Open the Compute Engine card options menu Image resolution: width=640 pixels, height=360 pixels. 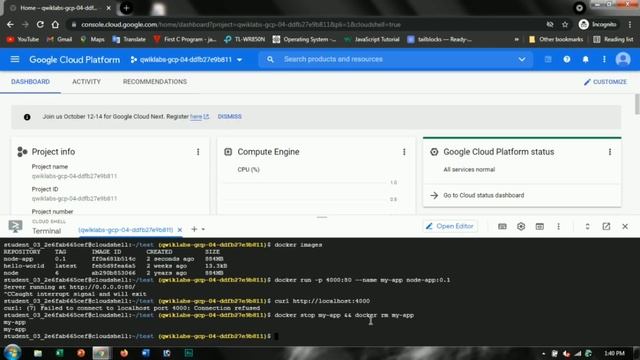click(x=404, y=152)
